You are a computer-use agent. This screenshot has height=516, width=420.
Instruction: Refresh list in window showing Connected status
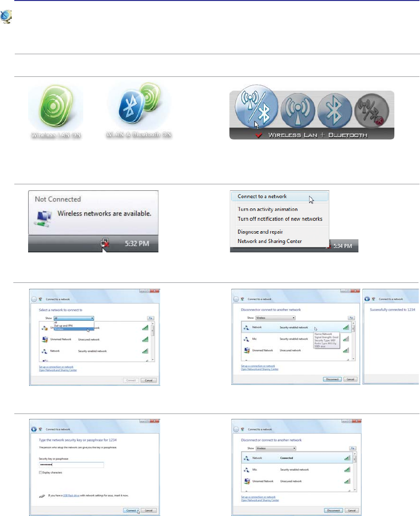(x=352, y=448)
